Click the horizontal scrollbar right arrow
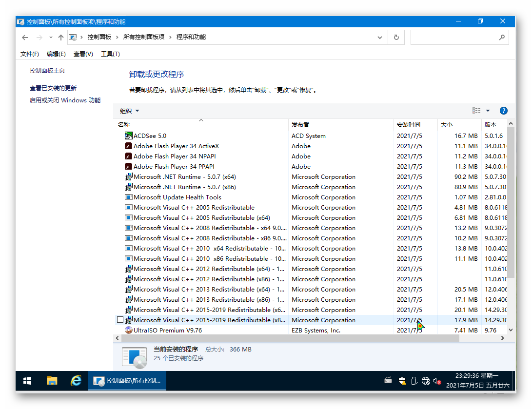532x409 pixels. 502,338
